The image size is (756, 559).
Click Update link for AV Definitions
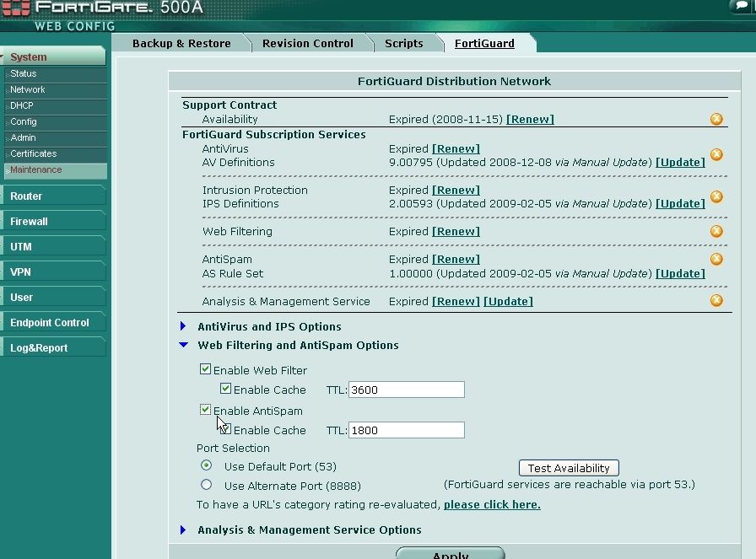(x=680, y=163)
